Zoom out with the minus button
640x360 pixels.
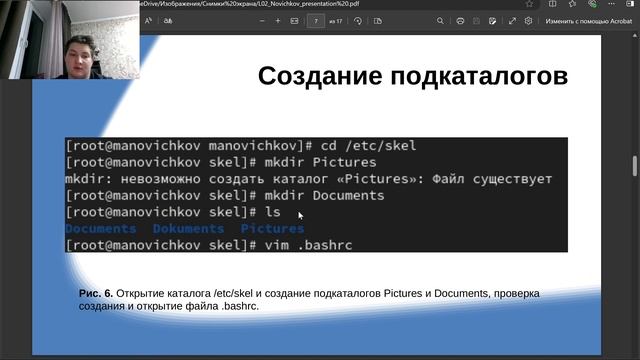pos(262,21)
